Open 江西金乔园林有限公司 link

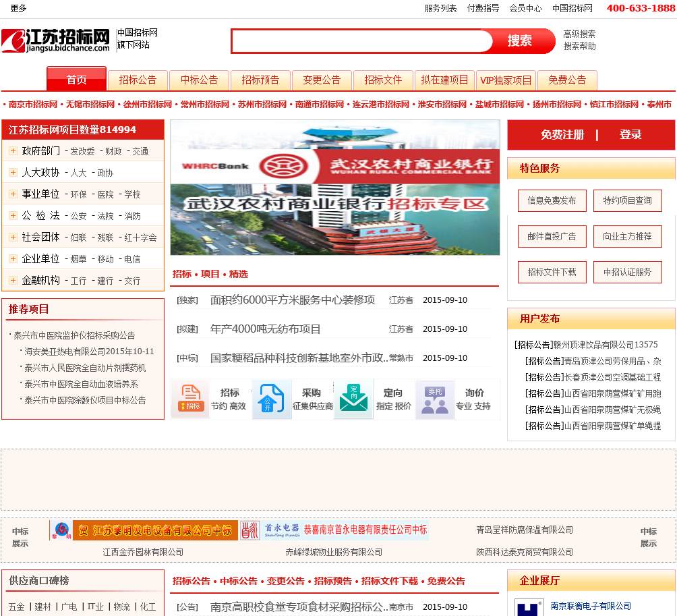143,552
